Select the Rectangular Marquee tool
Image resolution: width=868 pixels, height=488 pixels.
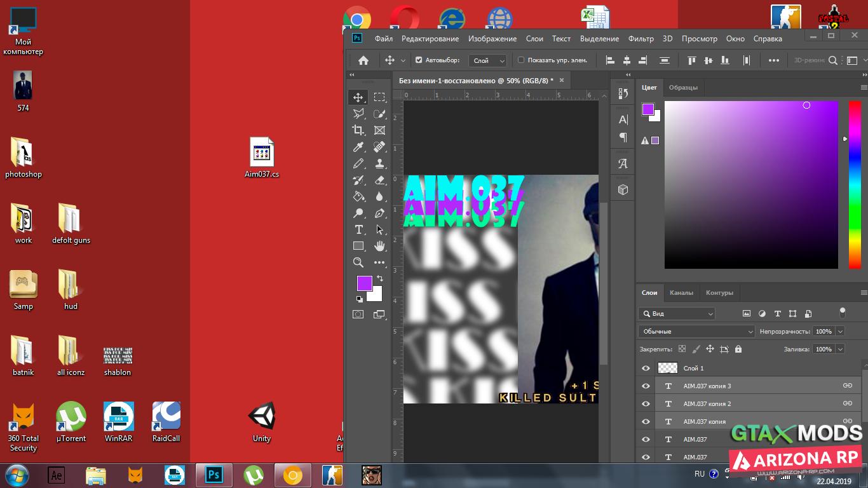point(379,97)
